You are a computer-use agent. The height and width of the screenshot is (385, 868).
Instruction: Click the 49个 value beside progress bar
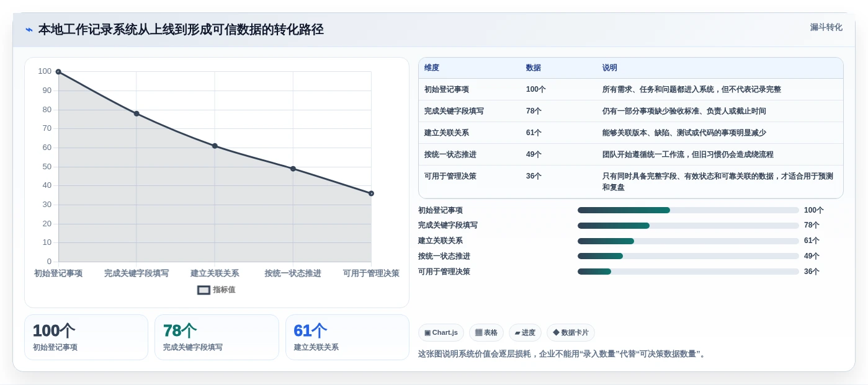[x=812, y=256]
